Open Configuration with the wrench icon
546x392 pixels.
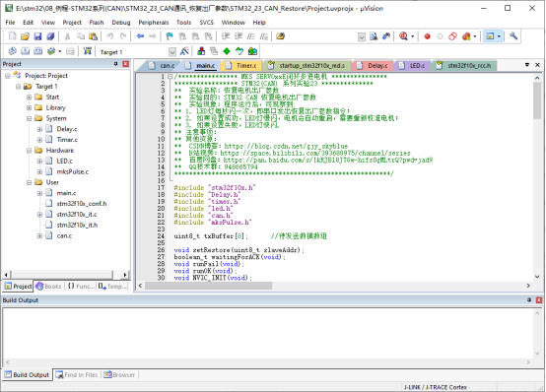click(x=513, y=36)
